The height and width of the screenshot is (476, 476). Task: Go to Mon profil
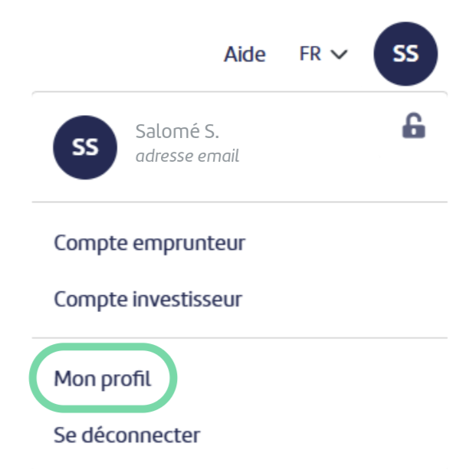pyautogui.click(x=102, y=379)
